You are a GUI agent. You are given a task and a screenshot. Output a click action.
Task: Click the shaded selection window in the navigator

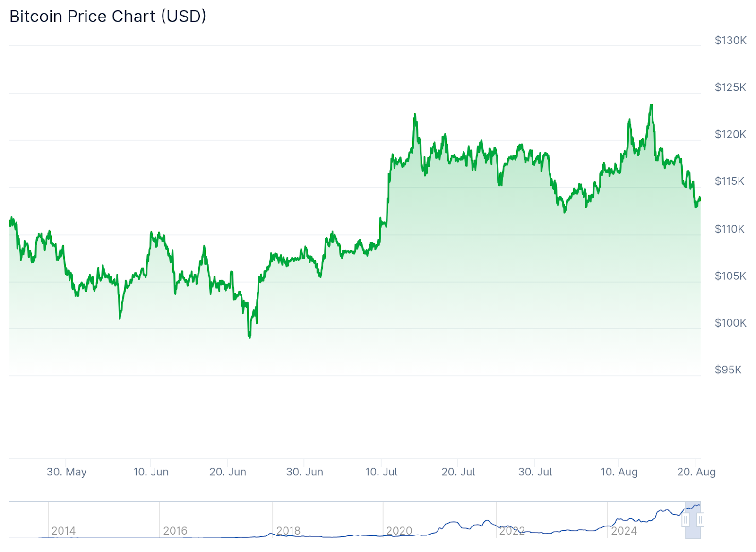click(693, 529)
